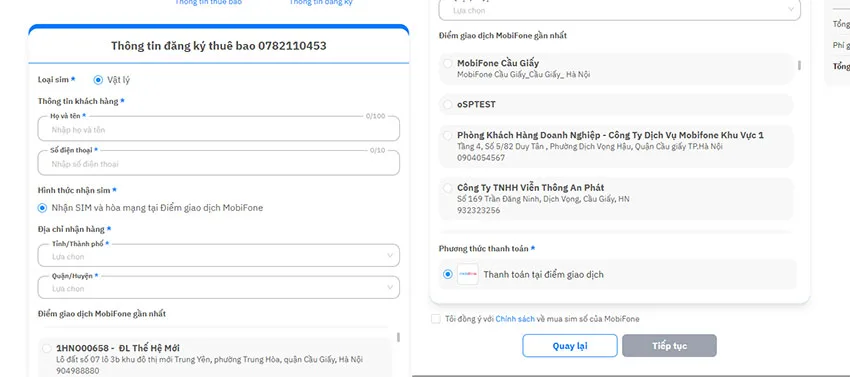Viewport: 850px width, 377px height.
Task: Click the form title Thông tin đăng ký thuê bao
Action: click(x=218, y=46)
